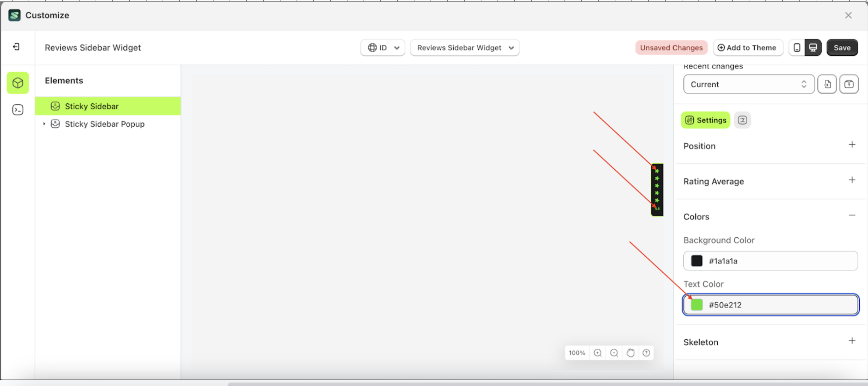The image size is (868, 386).
Task: Click the exit icon above the sidebar
Action: (x=15, y=47)
